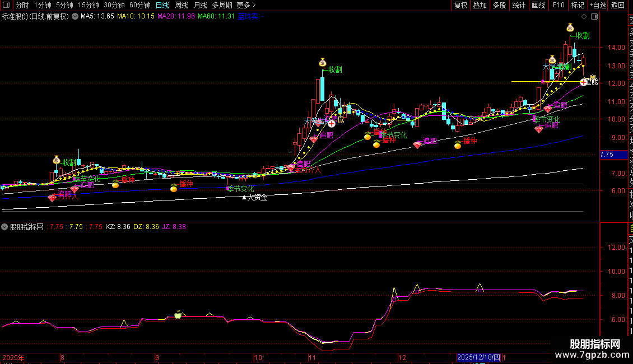This screenshot has height=364, width=633.
Task: Switch to the 30分钟 period
Action: [x=114, y=5]
